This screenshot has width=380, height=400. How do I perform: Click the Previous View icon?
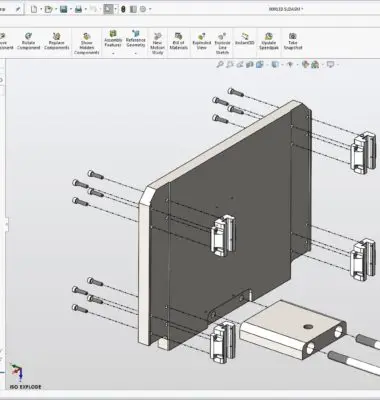(240, 65)
